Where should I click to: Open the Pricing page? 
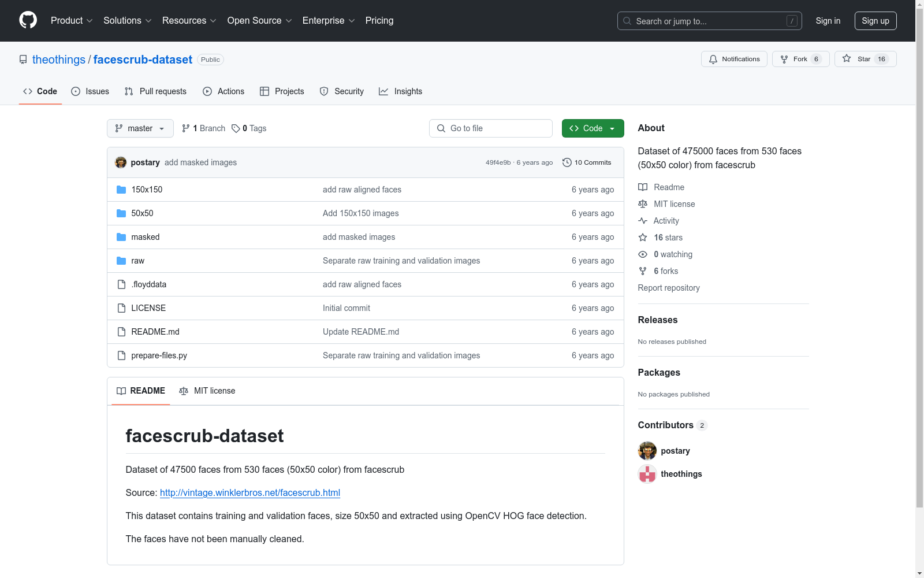(x=379, y=21)
